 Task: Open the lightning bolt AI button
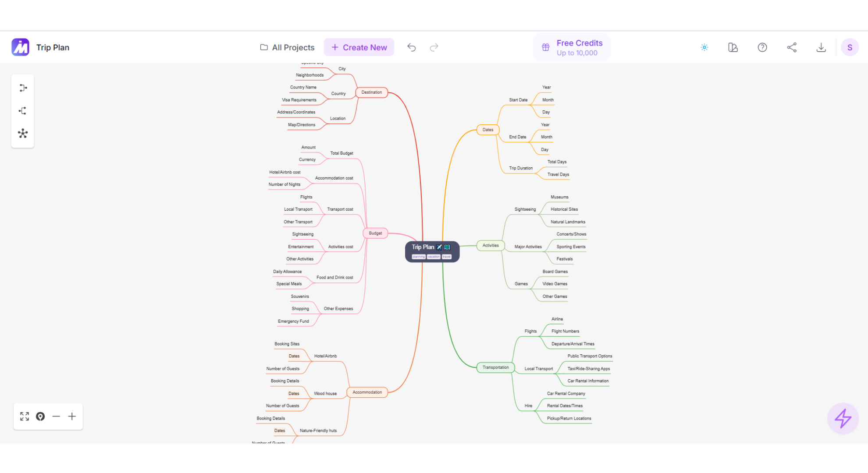point(843,418)
